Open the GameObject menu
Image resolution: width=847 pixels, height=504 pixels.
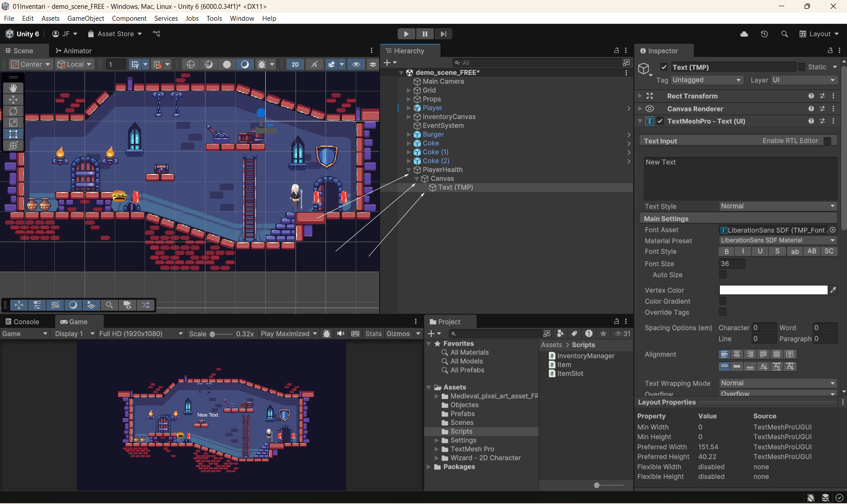click(86, 18)
